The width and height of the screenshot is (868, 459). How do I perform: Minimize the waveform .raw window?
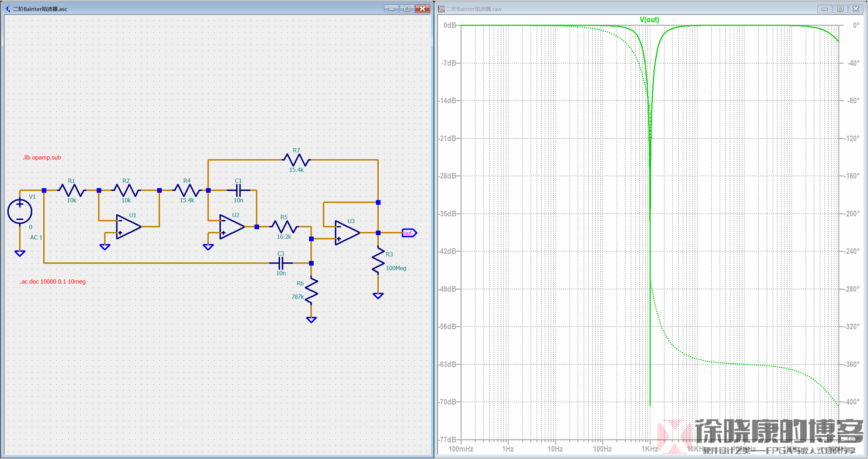tap(824, 9)
